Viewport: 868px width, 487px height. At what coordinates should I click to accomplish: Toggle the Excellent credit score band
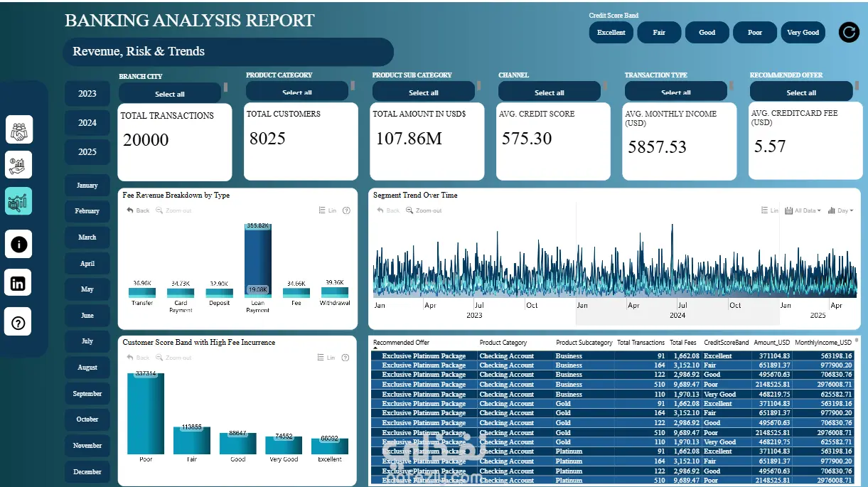click(x=611, y=32)
